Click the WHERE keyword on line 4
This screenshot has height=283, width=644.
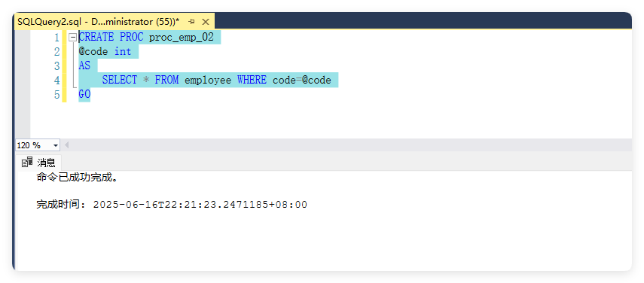click(x=252, y=80)
